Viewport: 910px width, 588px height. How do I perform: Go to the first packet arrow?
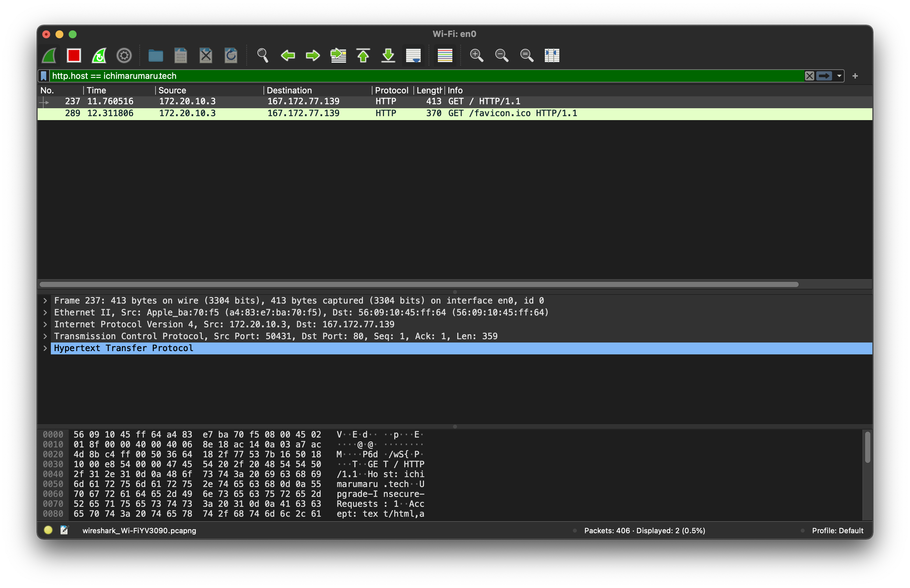point(363,56)
